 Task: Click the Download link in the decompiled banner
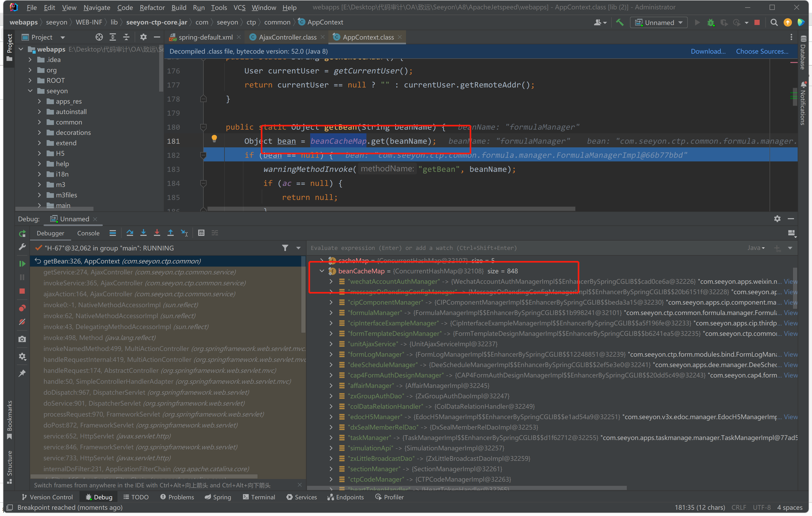click(x=708, y=51)
